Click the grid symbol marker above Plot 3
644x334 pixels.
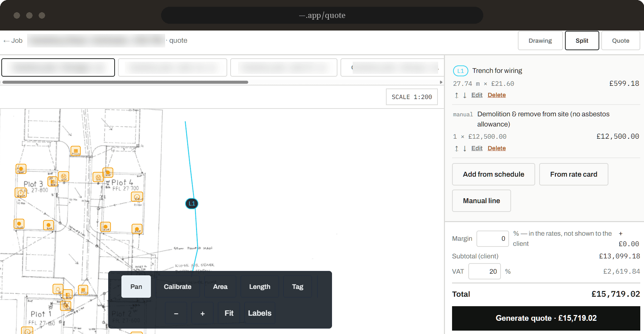(x=76, y=151)
